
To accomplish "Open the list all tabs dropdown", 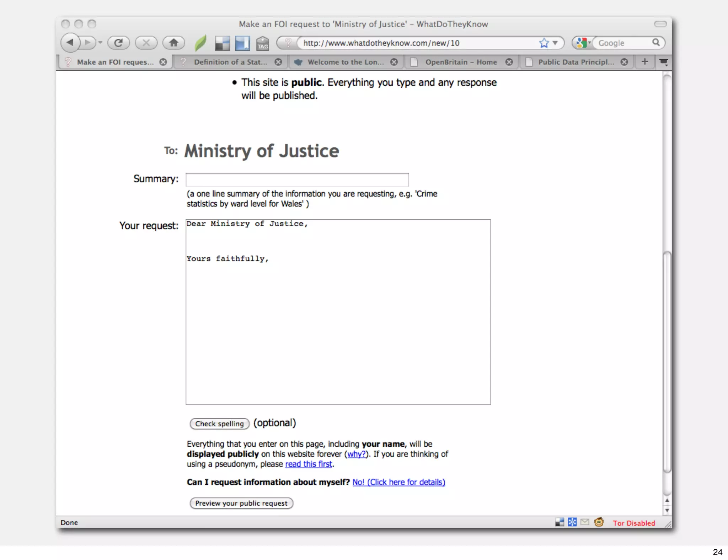I will (x=663, y=62).
